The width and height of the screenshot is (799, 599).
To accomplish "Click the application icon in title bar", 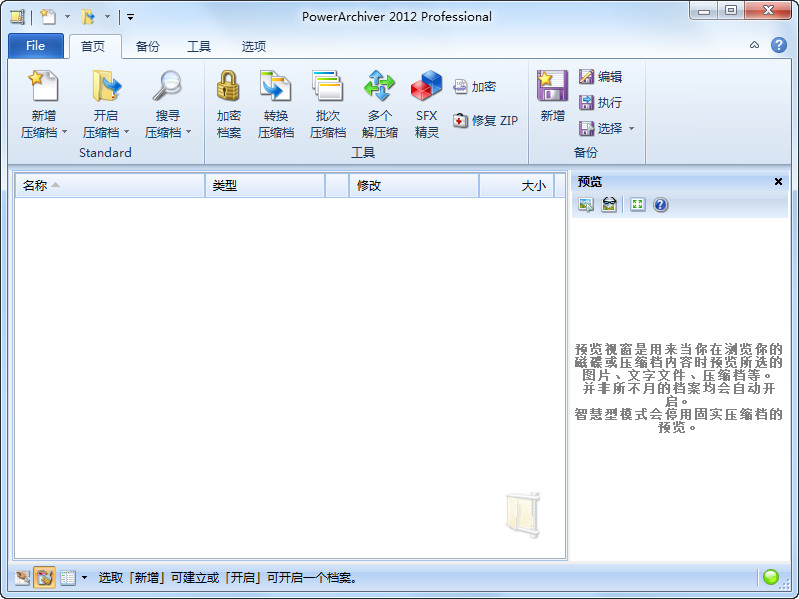I will [x=17, y=17].
